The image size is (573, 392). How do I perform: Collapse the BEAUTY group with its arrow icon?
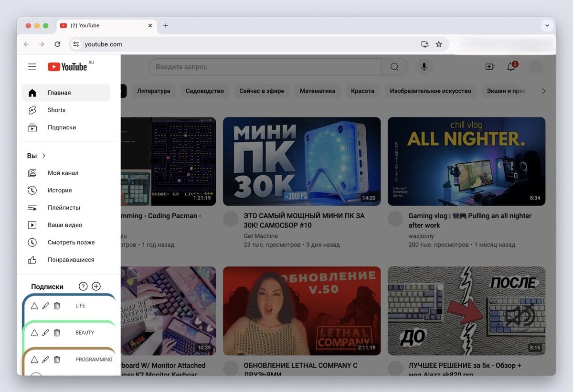click(34, 333)
